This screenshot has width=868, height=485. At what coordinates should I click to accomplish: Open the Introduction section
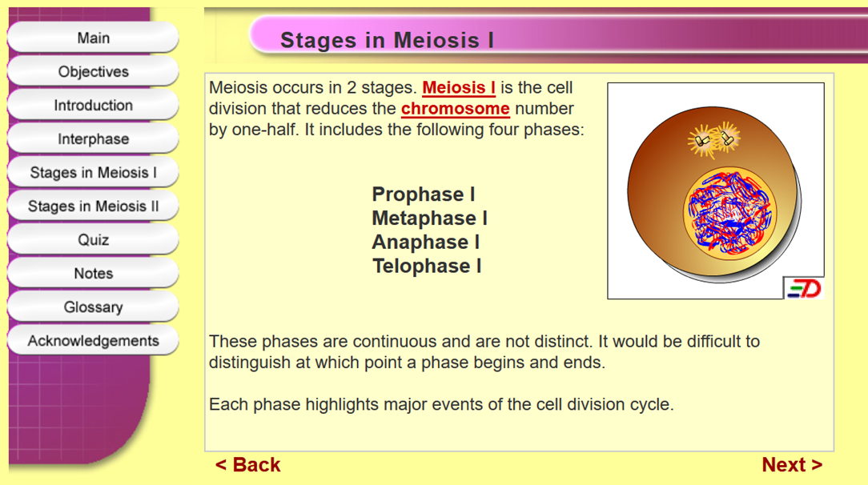(93, 105)
